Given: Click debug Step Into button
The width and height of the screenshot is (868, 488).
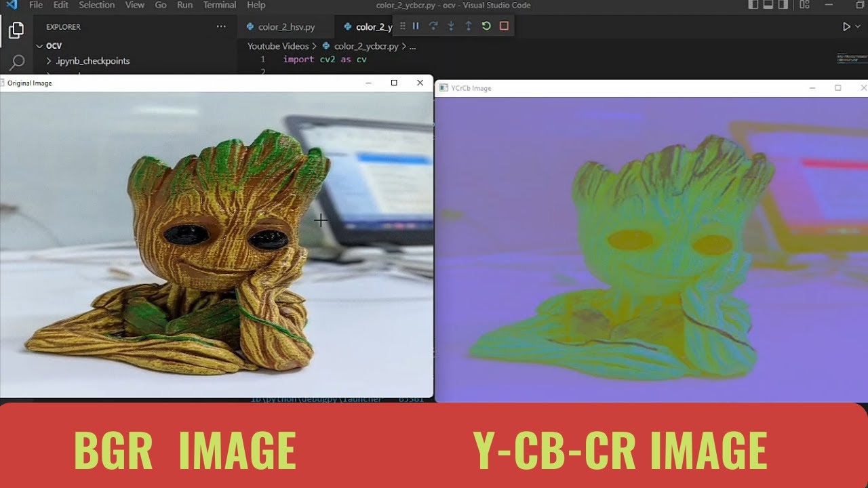Looking at the screenshot, I should point(451,26).
